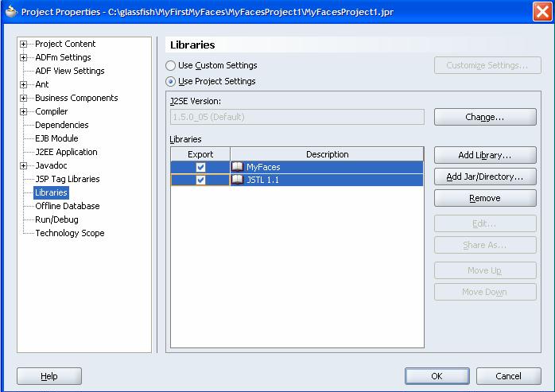The image size is (555, 392).
Task: Click the disabled Share As... button
Action: (485, 245)
